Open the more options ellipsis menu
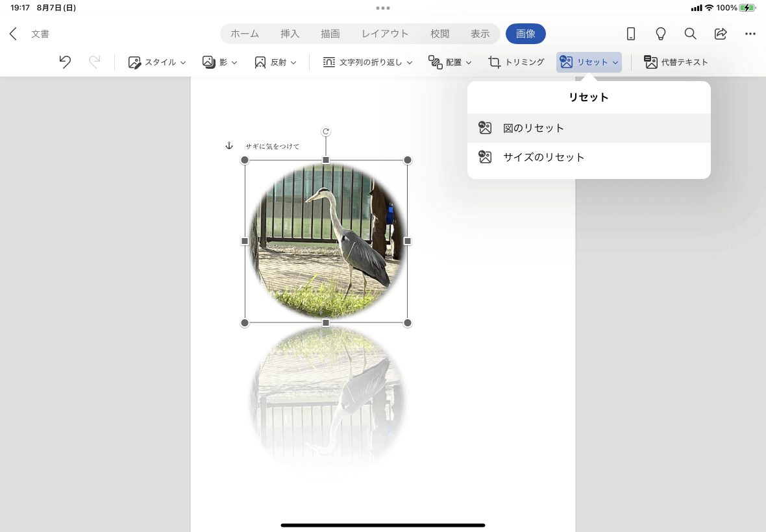766x532 pixels. [750, 34]
